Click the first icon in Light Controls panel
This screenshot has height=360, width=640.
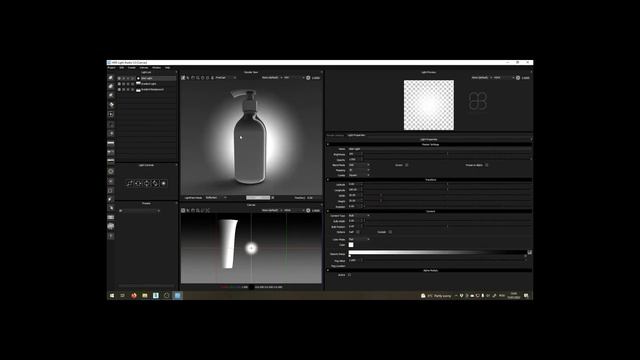[x=129, y=183]
